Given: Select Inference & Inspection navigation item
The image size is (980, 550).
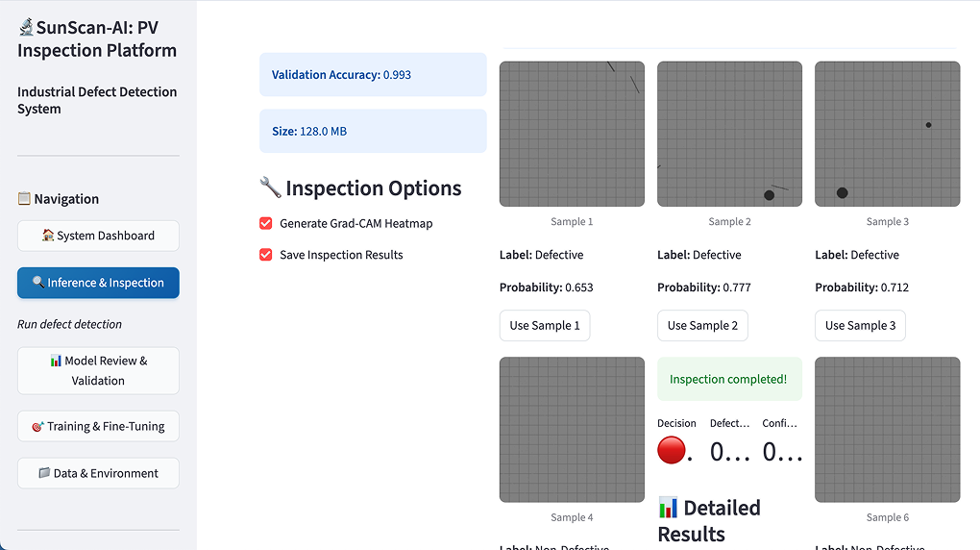Looking at the screenshot, I should pyautogui.click(x=98, y=283).
